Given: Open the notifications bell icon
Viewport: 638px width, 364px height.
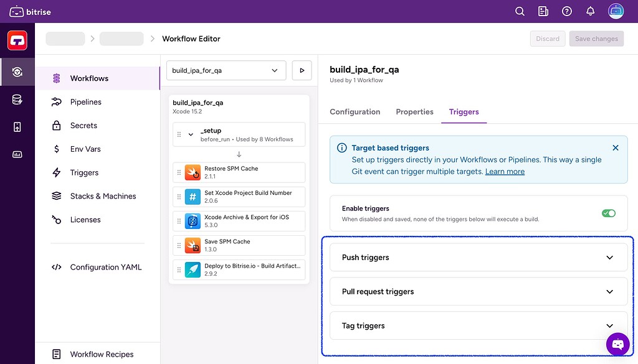Looking at the screenshot, I should click(590, 11).
